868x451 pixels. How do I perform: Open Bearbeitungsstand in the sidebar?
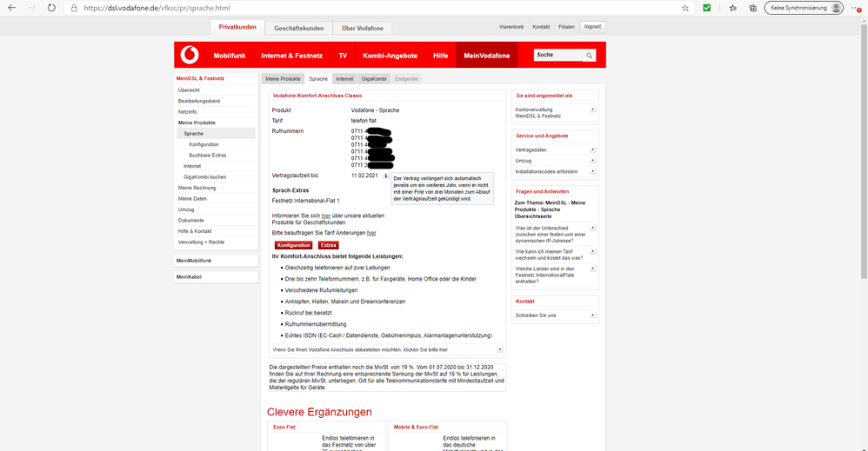[x=198, y=102]
